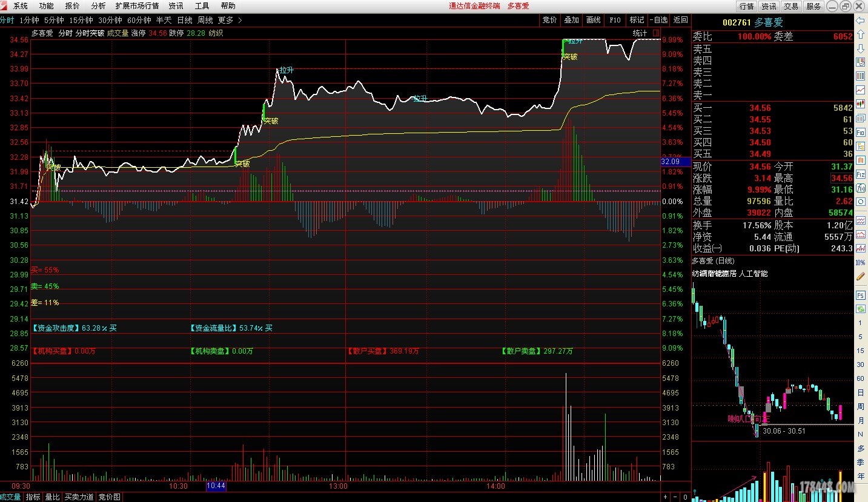Open the 分析 menu
The image size is (868, 502).
[x=98, y=5]
